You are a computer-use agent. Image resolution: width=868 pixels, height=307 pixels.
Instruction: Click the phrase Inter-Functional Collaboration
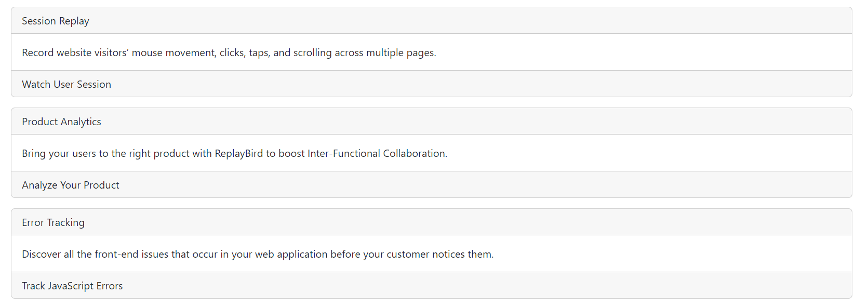pyautogui.click(x=377, y=153)
